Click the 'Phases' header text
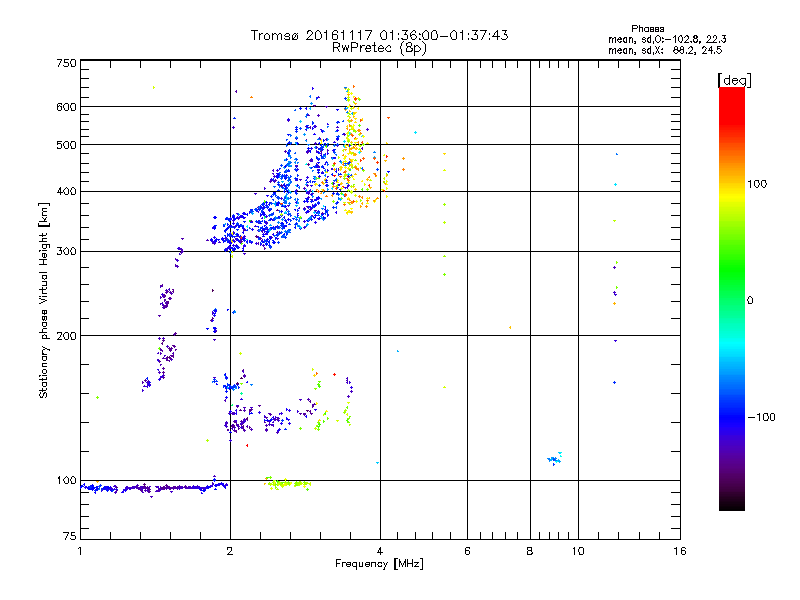Viewport: 800px width, 600px height. [x=647, y=29]
